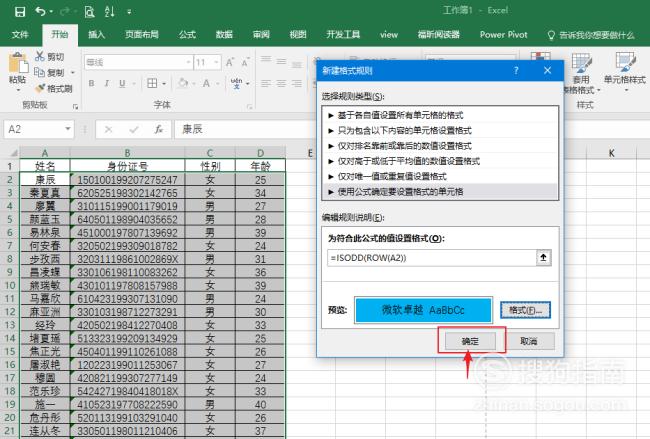Click the Cell Styles icon
This screenshot has width=650, height=439.
point(625,63)
